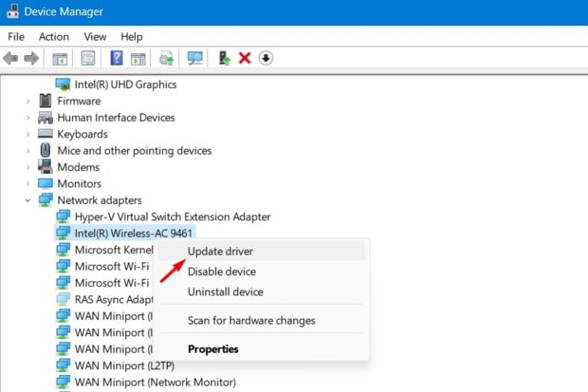This screenshot has width=588, height=392.
Task: Show/hide console tree toolbar icon
Action: pos(60,58)
